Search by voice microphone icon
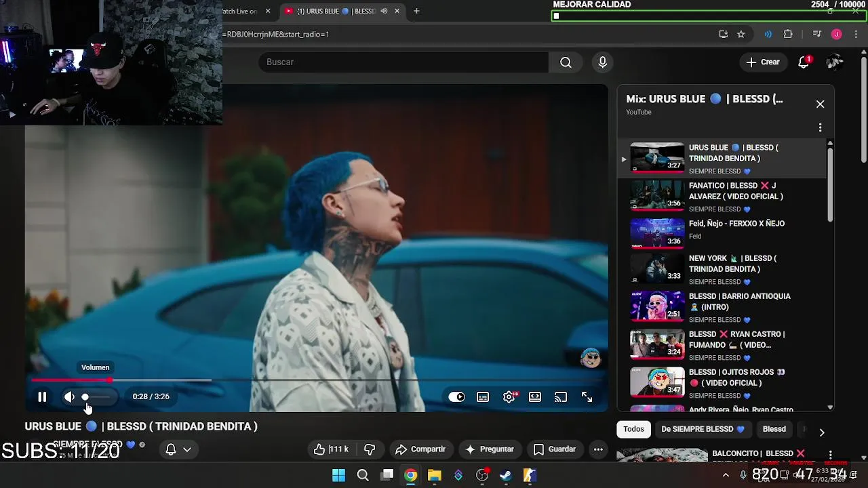The image size is (868, 488). pos(602,62)
